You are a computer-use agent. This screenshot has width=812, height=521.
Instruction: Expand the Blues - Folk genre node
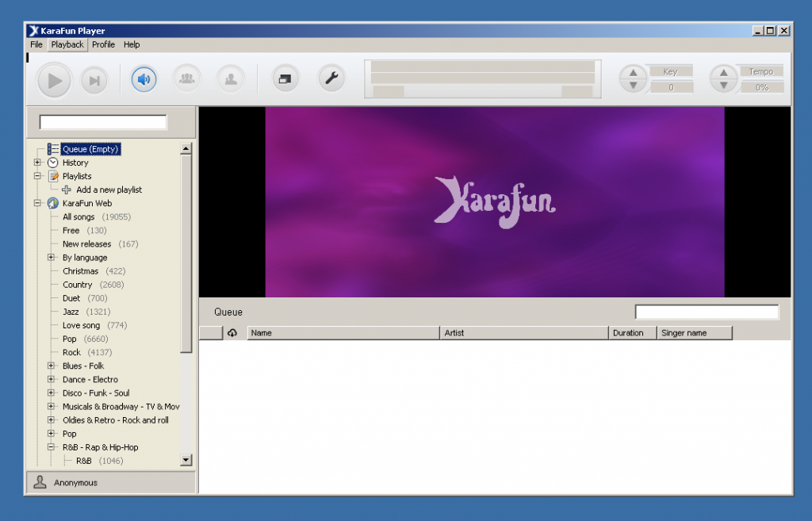[x=53, y=366]
